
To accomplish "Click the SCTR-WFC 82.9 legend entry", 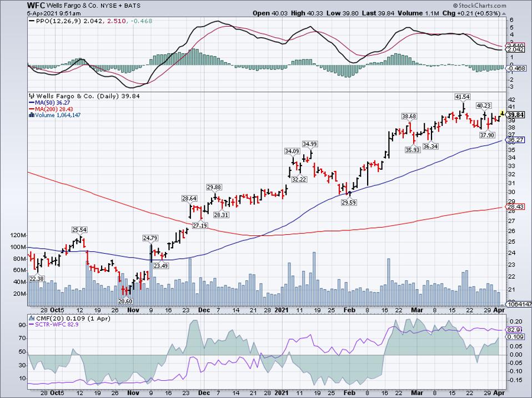I will pos(57,324).
